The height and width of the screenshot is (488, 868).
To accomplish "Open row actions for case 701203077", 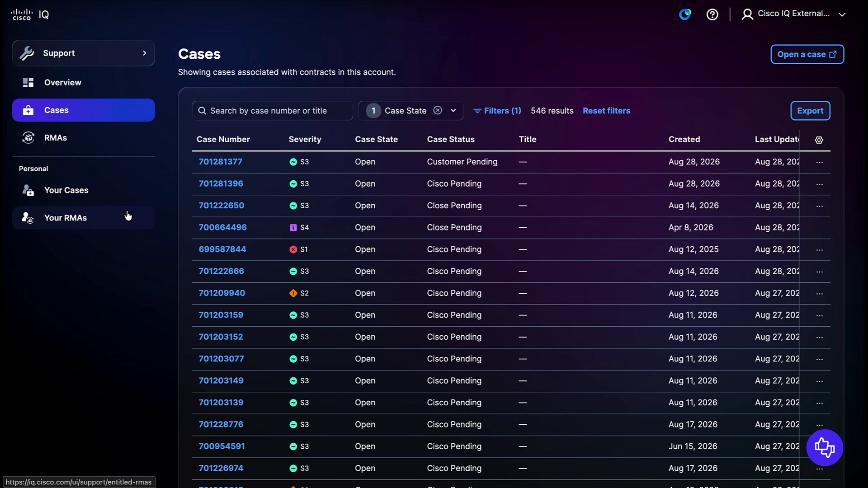I will coord(820,359).
